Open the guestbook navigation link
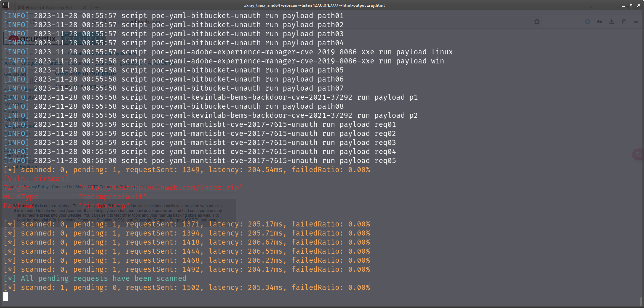644x308 pixels. click(132, 63)
